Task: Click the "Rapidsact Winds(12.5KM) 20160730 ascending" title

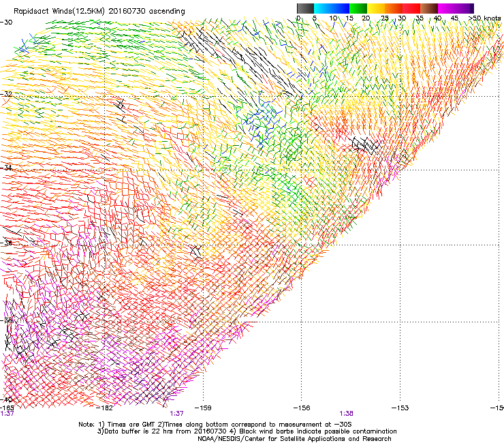Action: click(x=99, y=12)
